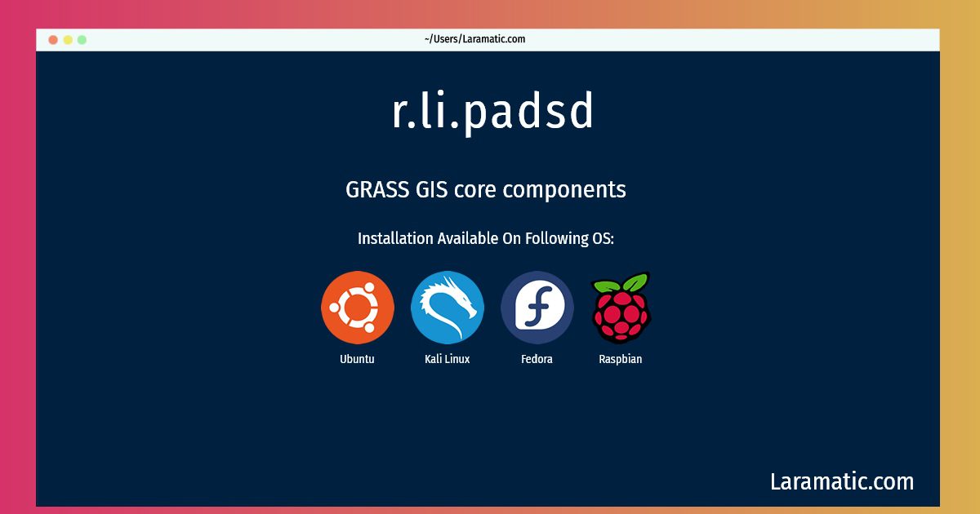Click the green maximize window dot
This screenshot has width=980, height=514.
[82, 39]
